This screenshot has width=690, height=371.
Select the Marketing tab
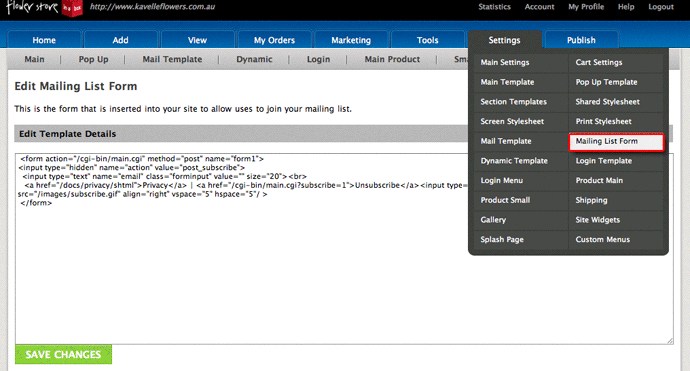coord(351,40)
